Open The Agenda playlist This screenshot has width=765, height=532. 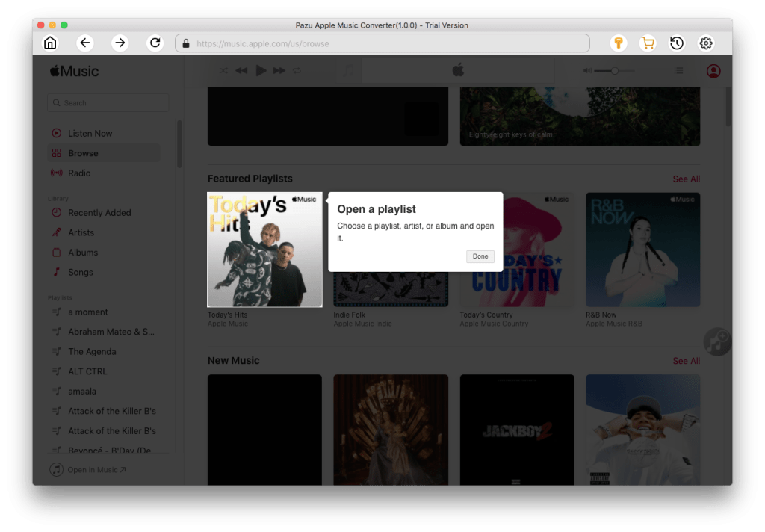point(104,351)
